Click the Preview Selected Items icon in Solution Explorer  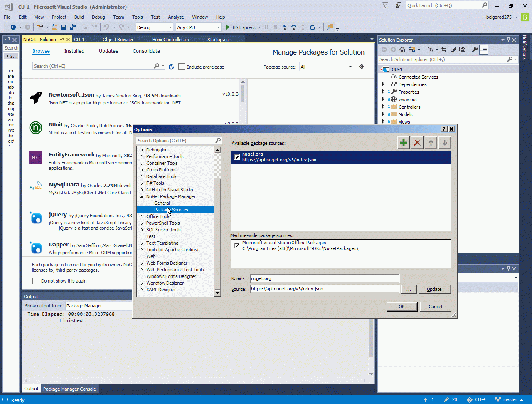click(x=483, y=50)
